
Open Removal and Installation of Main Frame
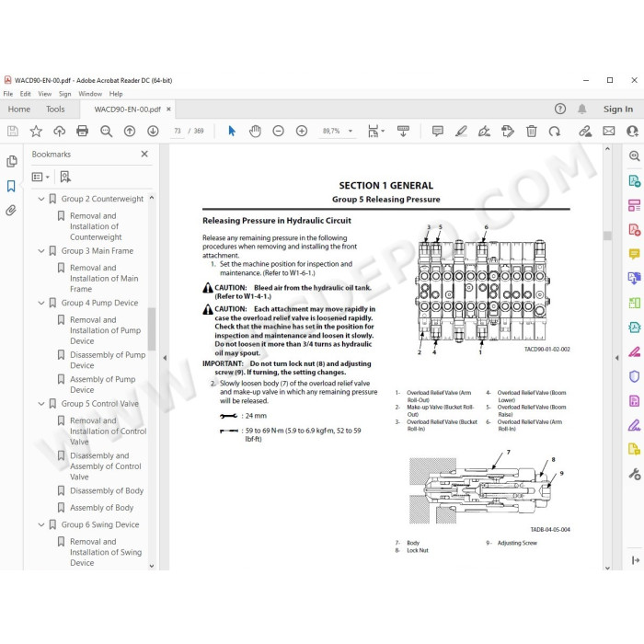point(104,278)
